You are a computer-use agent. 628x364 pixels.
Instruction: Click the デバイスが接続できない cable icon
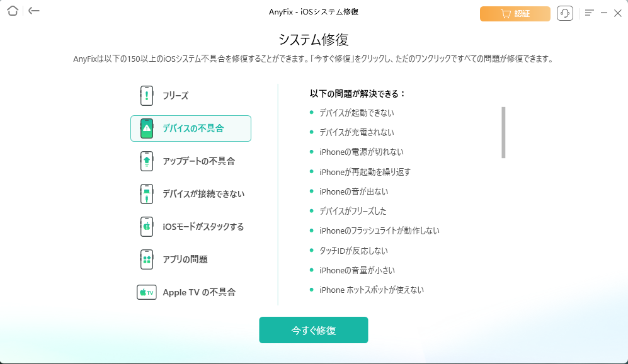(x=147, y=194)
